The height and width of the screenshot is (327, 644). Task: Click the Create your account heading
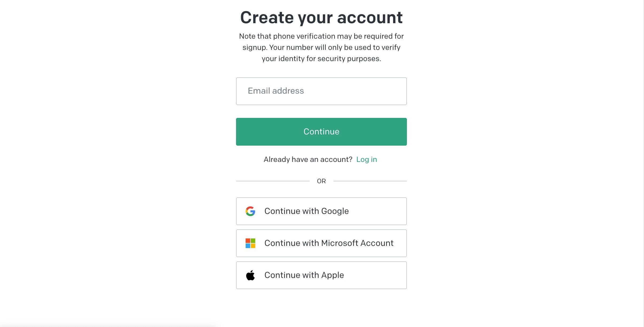pyautogui.click(x=321, y=17)
